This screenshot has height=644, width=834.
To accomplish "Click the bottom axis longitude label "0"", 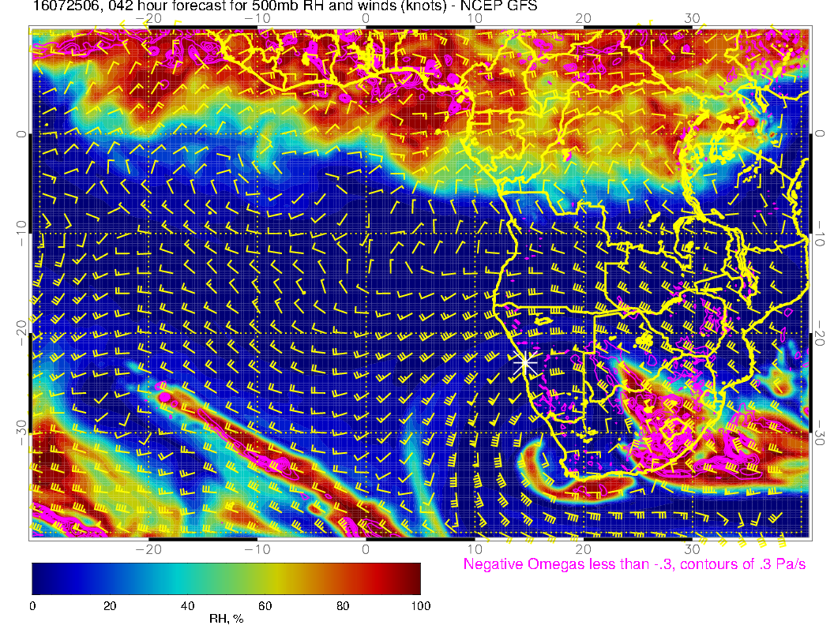I will click(366, 549).
